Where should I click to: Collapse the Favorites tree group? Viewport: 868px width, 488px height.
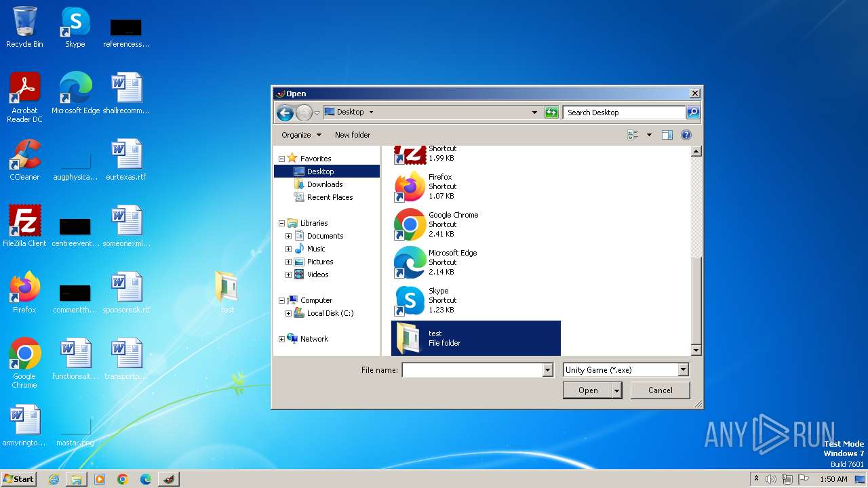pyautogui.click(x=282, y=159)
